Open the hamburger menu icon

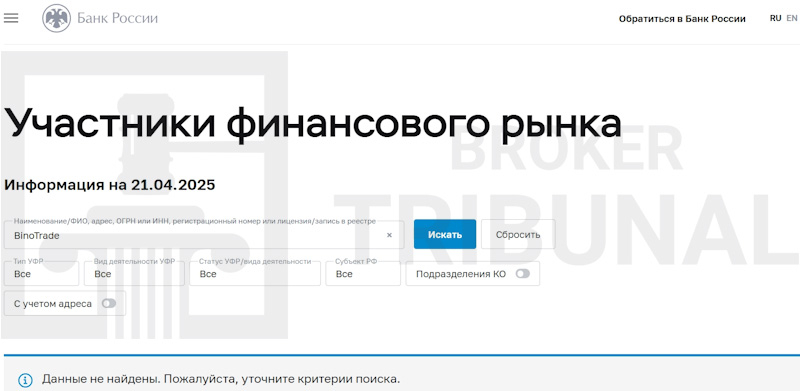pos(11,18)
